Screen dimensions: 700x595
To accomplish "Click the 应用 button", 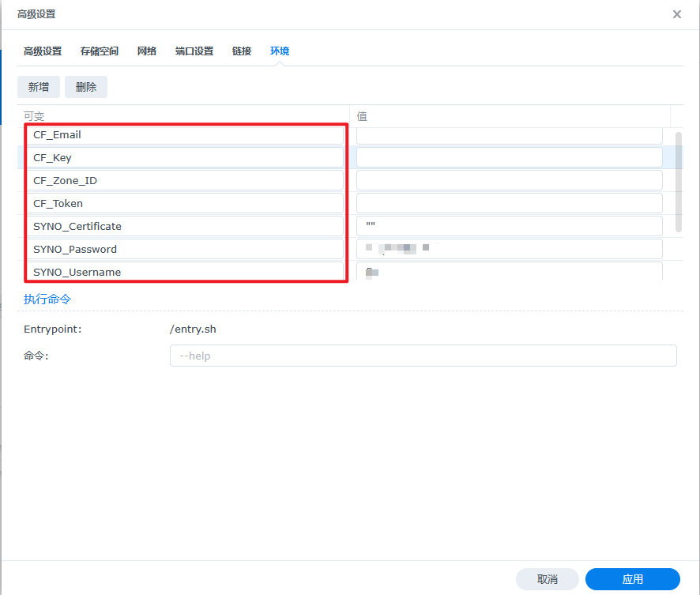I will click(x=633, y=579).
